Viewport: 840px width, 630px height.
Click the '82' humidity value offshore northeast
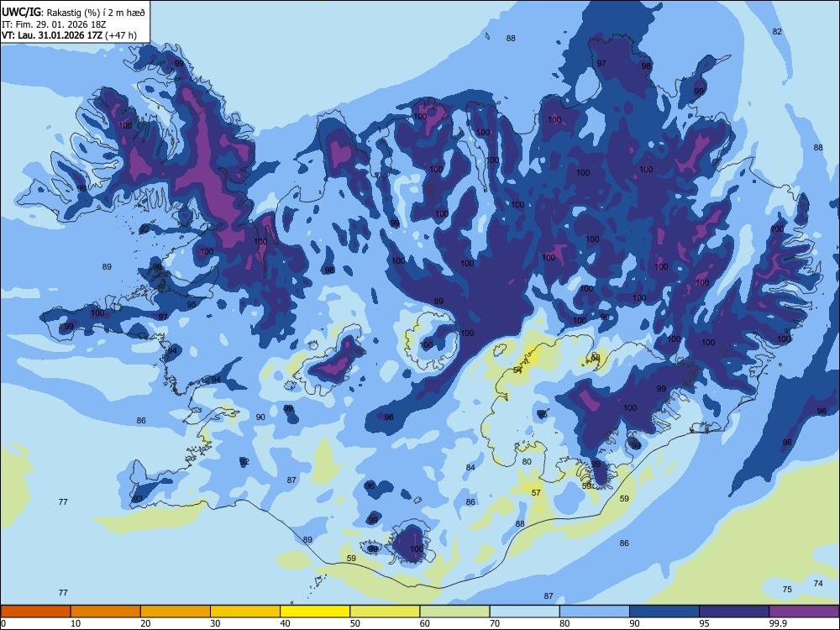(x=777, y=32)
